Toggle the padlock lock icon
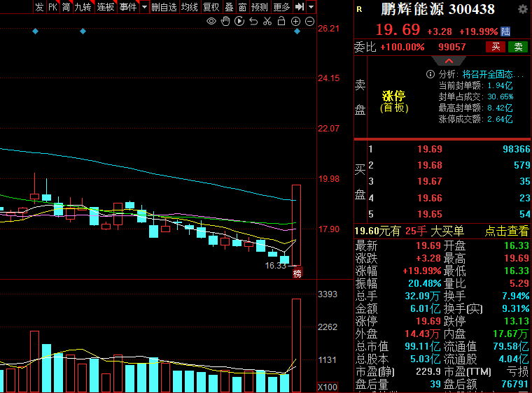 281,21
